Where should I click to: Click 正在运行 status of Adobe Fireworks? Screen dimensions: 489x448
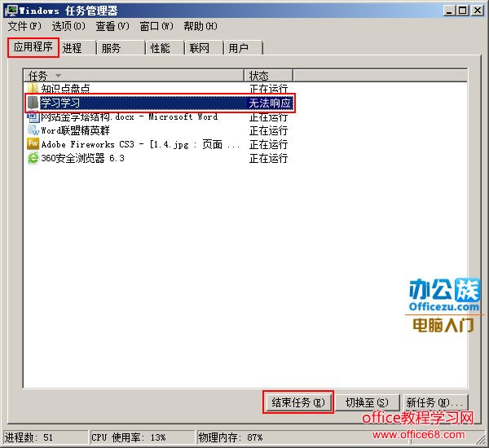[268, 144]
